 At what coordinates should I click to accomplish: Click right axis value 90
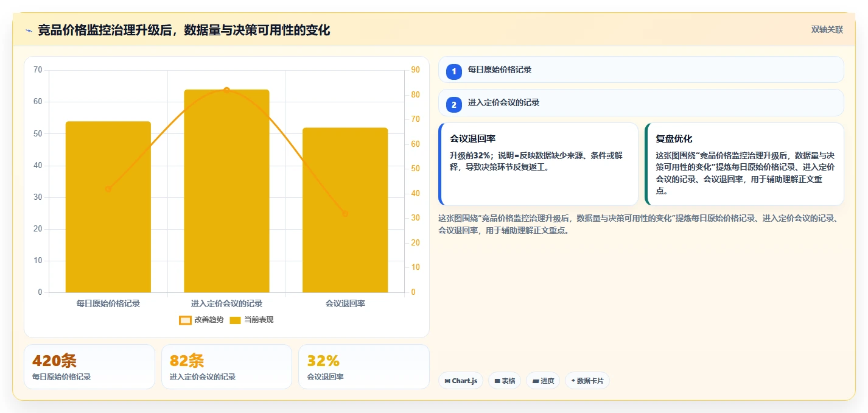415,70
